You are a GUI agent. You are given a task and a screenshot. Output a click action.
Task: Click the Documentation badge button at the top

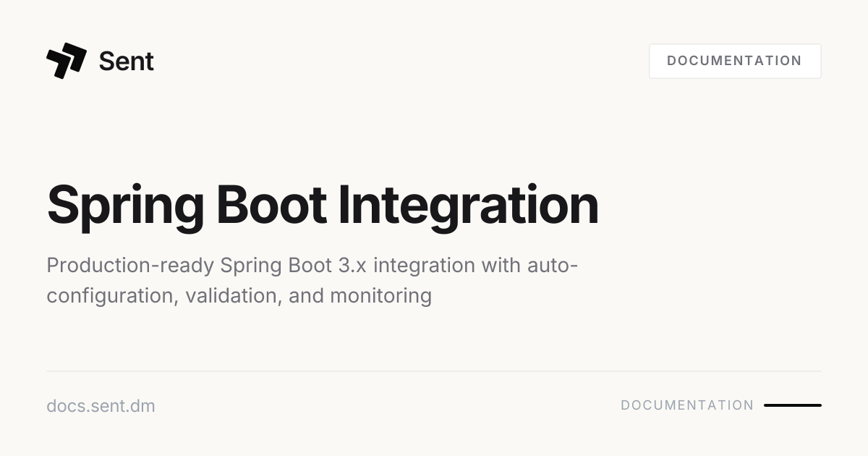coord(735,61)
